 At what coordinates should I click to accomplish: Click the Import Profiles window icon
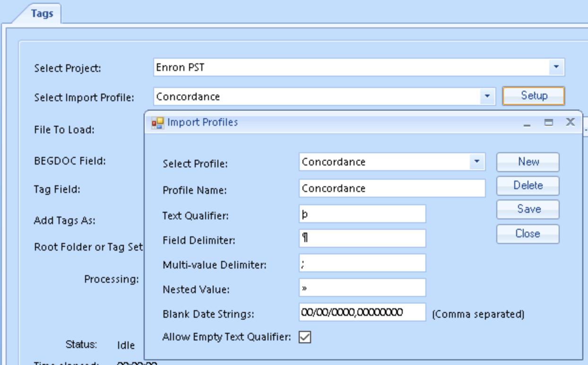tap(157, 123)
